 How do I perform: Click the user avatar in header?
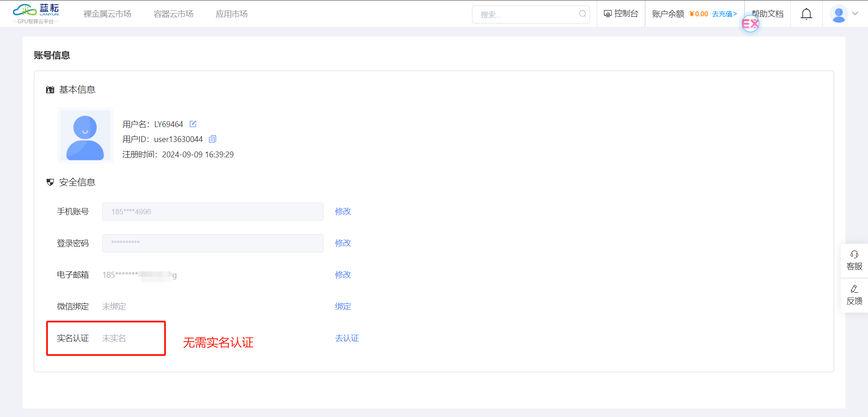839,14
